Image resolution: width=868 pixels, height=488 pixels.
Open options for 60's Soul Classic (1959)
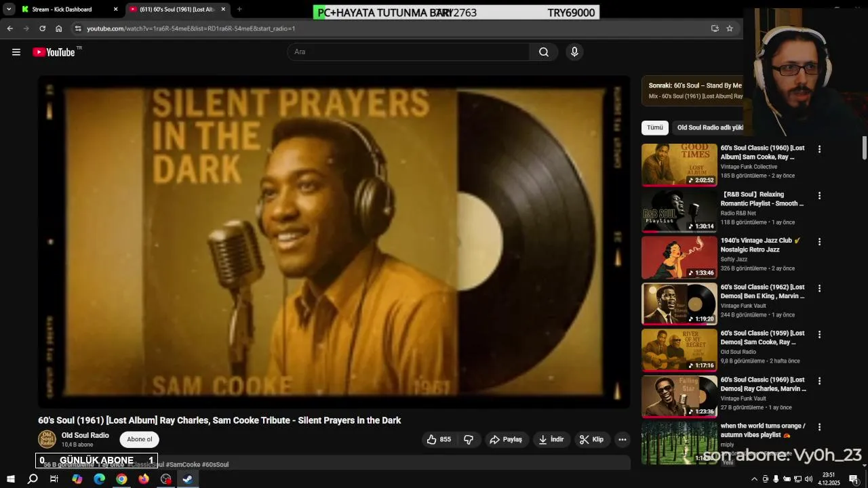pos(819,334)
